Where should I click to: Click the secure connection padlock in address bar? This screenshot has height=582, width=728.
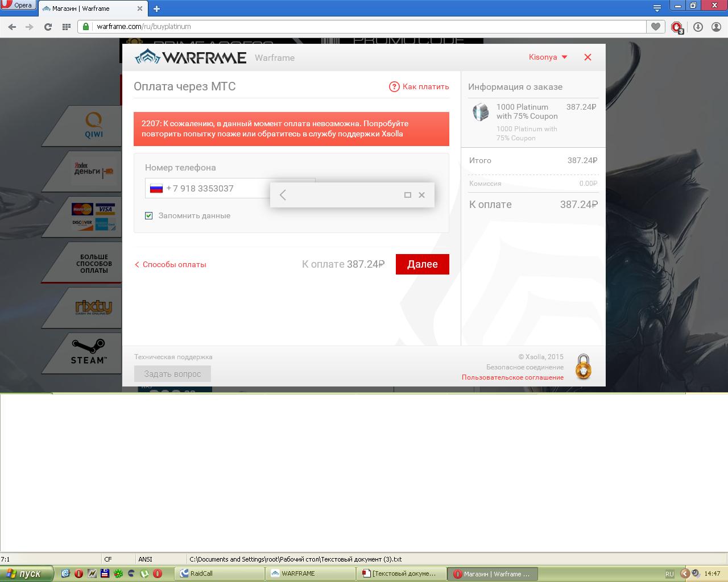coord(86,26)
